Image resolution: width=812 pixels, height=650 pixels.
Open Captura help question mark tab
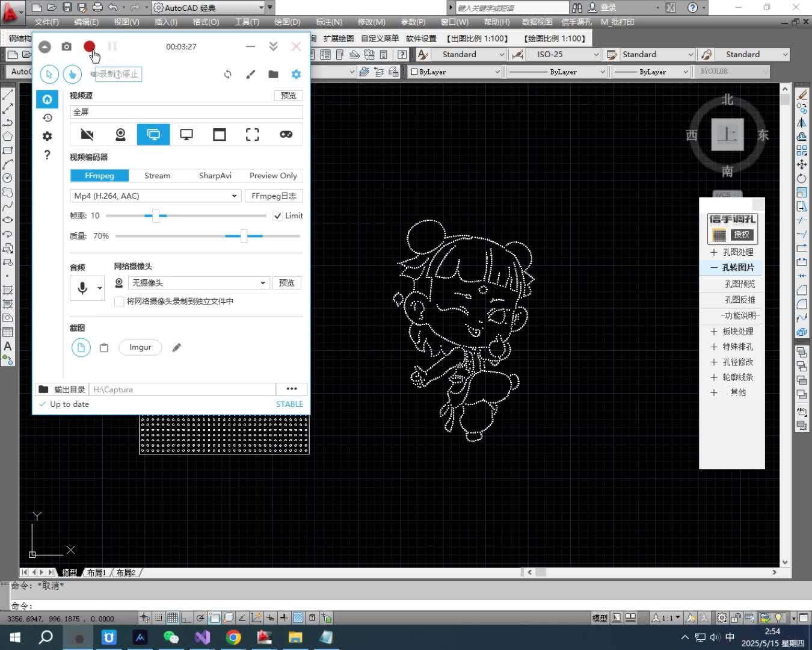click(x=48, y=155)
